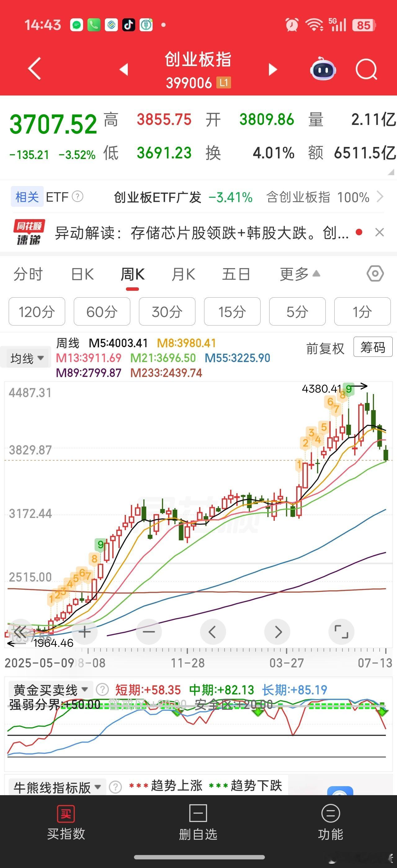Dismiss the news banner with X
The width and height of the screenshot is (397, 868).
[380, 232]
